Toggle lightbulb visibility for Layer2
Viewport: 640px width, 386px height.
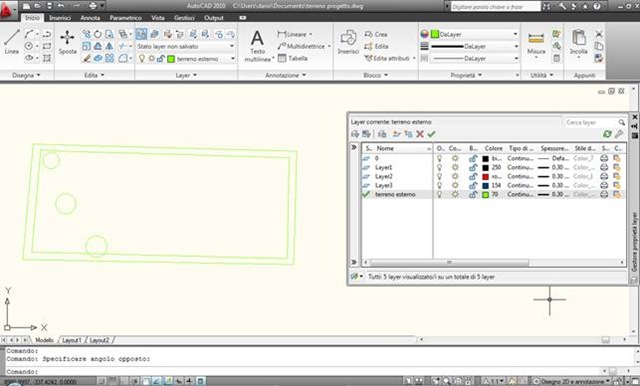click(x=440, y=176)
